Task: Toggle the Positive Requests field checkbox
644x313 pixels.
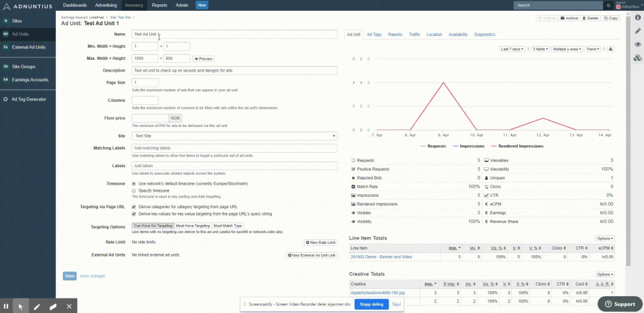Action: pyautogui.click(x=353, y=169)
